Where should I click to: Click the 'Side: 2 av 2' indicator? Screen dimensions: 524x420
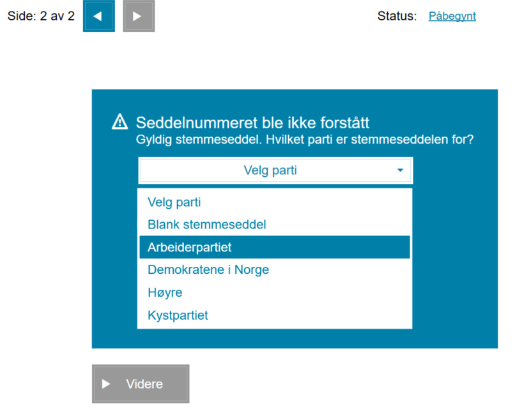point(41,16)
